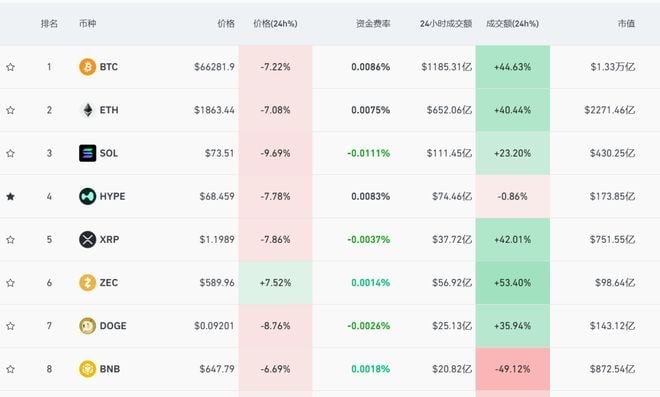Sort by 成交额(24h%) column header

pyautogui.click(x=512, y=24)
